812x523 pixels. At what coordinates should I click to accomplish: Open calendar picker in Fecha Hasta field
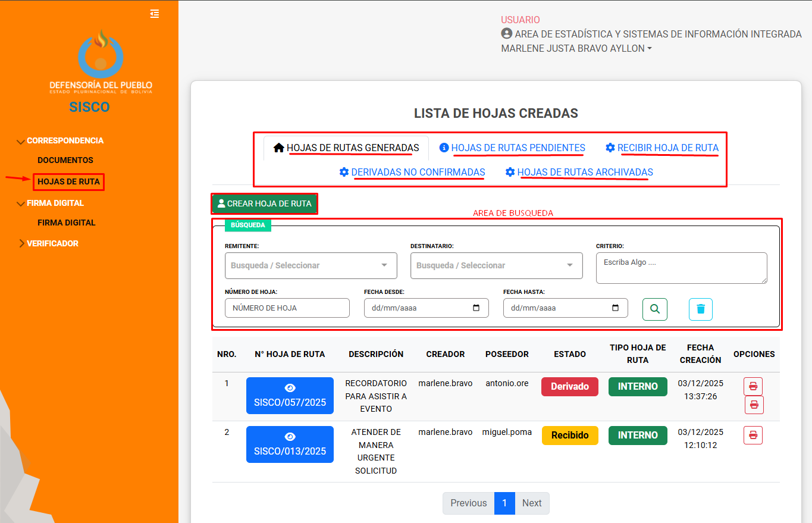615,308
